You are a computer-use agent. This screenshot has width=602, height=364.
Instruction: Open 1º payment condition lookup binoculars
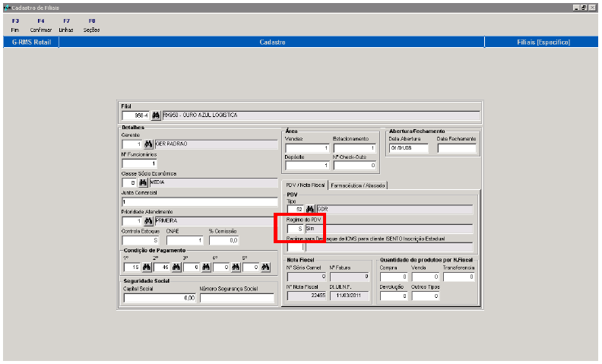[x=146, y=267]
